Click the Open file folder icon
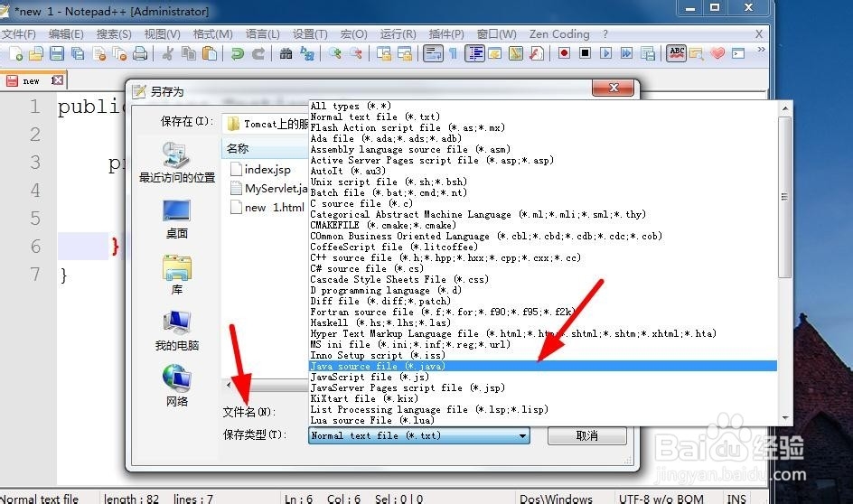853x504 pixels. coord(36,53)
